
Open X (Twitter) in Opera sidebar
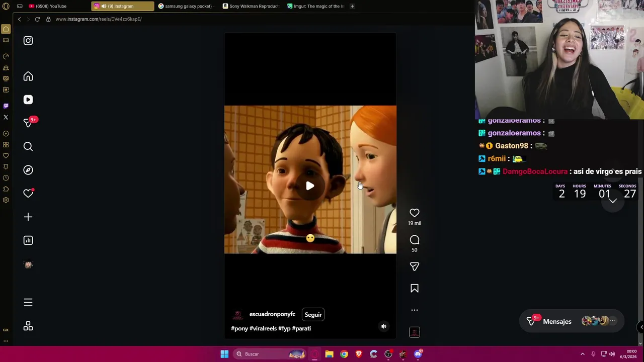point(6,117)
